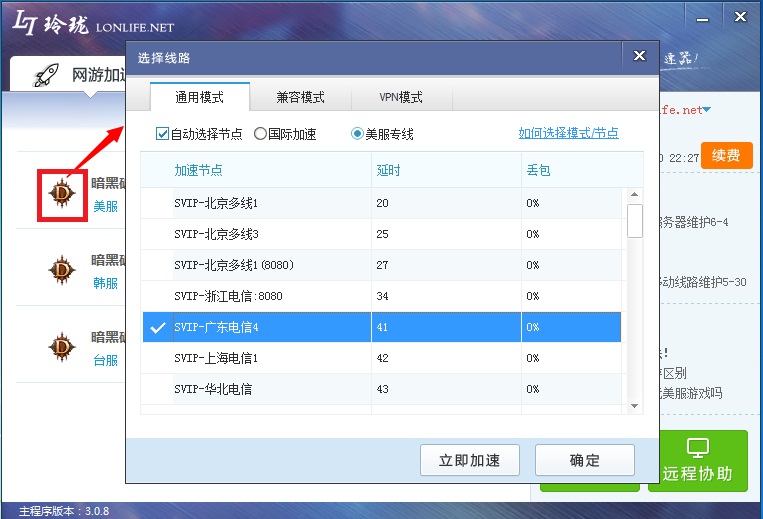Click the orange 续费 button
This screenshot has height=519, width=763.
click(727, 156)
